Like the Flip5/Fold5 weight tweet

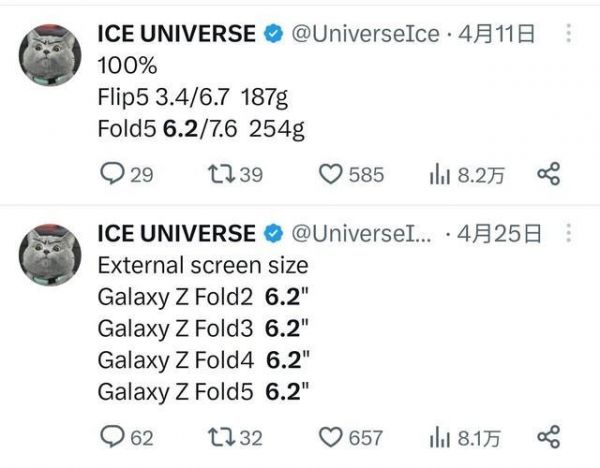point(331,175)
